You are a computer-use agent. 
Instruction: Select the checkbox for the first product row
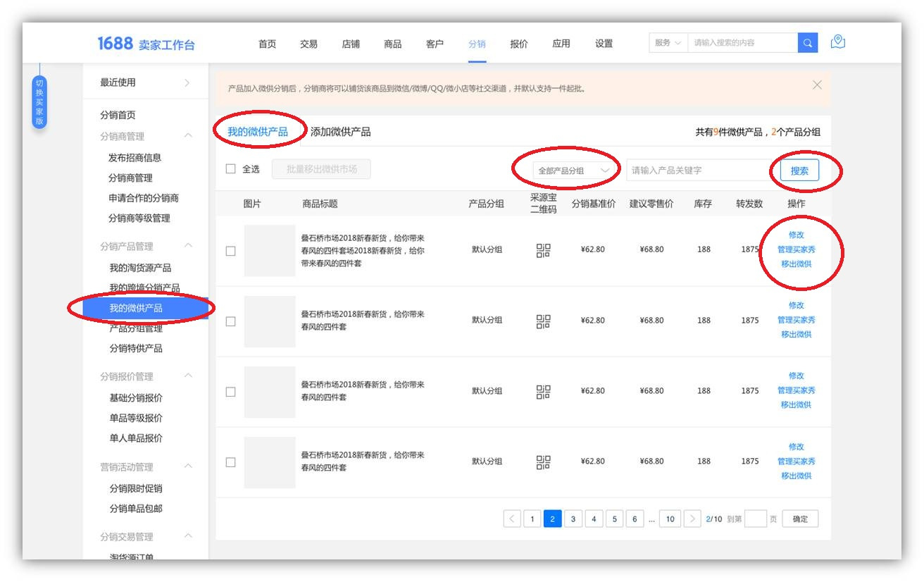point(230,251)
